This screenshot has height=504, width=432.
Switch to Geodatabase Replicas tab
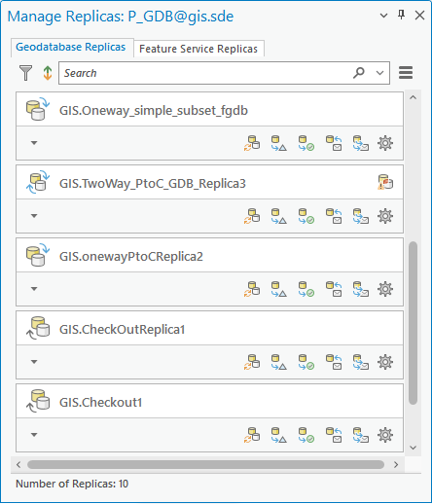pyautogui.click(x=71, y=48)
